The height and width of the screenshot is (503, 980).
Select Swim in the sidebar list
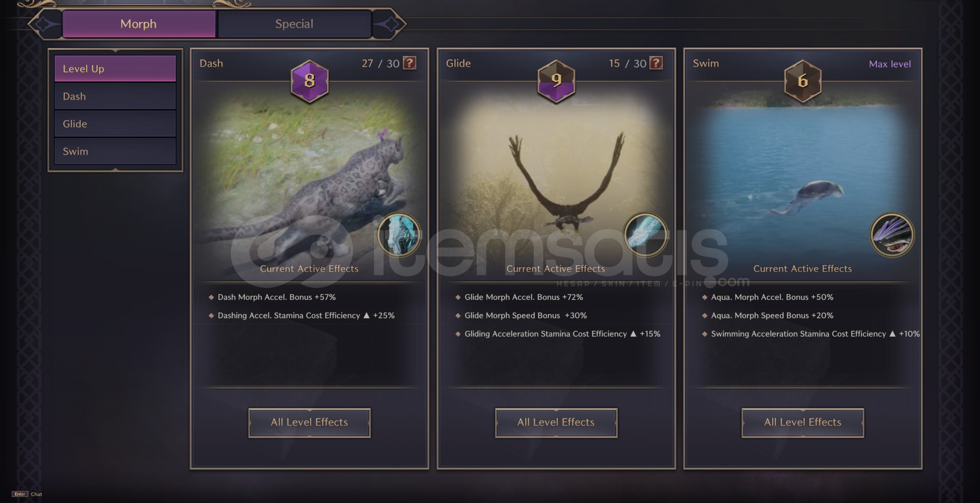tap(115, 151)
